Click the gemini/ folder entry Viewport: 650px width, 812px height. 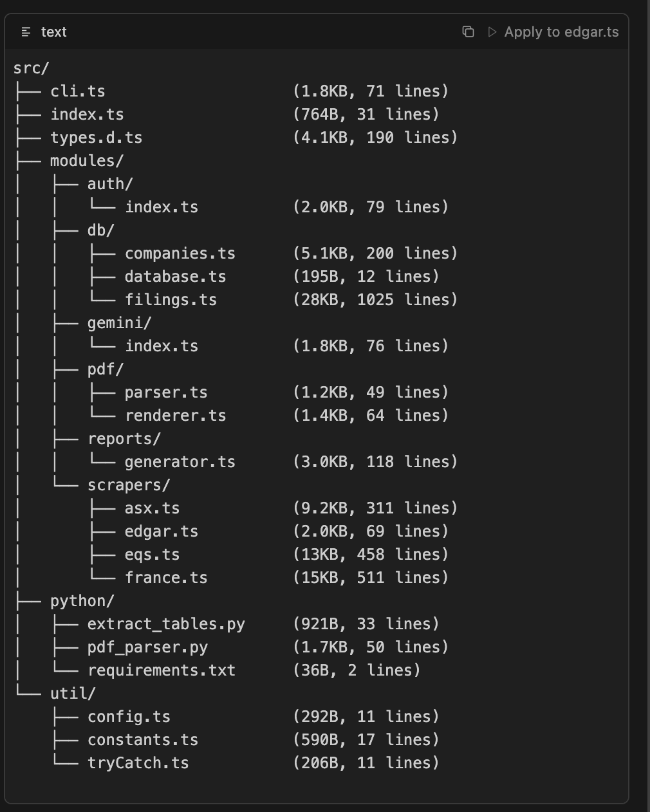click(x=119, y=322)
